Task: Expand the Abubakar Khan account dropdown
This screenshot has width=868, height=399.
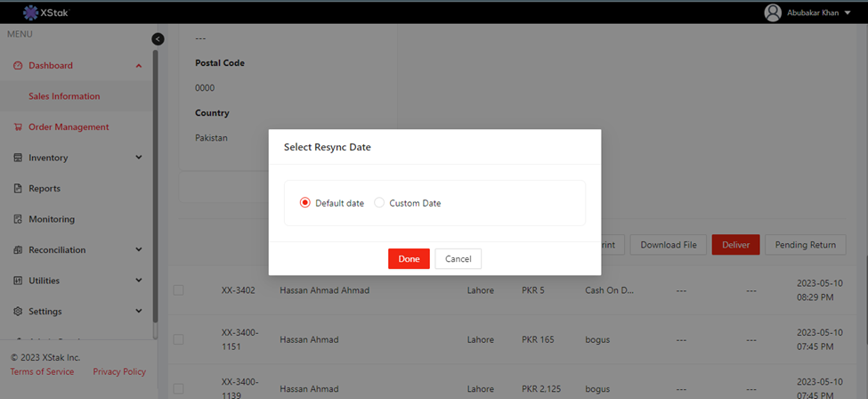Action: [848, 12]
